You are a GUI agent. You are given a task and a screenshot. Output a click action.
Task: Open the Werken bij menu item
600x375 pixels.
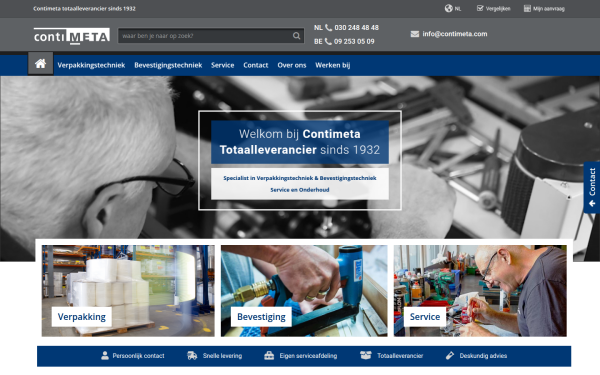tap(333, 65)
